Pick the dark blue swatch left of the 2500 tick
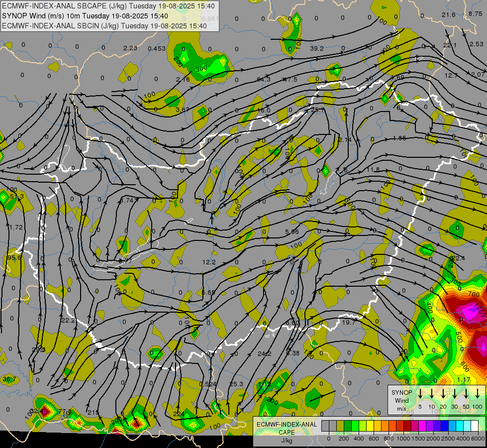 coord(444,426)
